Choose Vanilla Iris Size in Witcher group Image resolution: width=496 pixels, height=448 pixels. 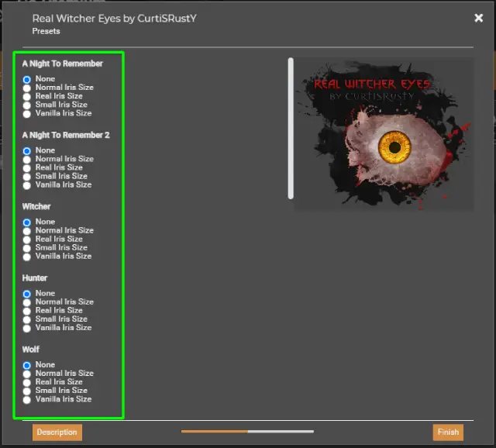[27, 257]
